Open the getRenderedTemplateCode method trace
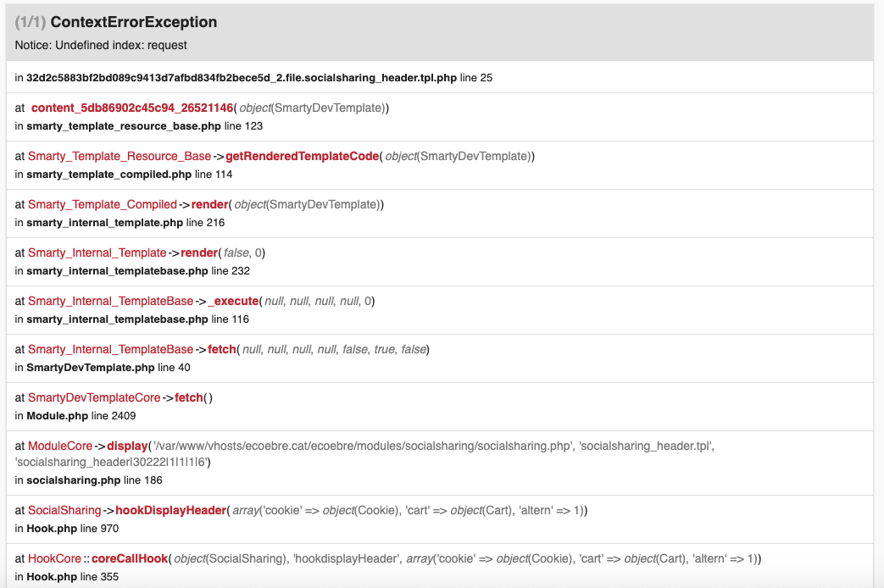 tap(303, 156)
